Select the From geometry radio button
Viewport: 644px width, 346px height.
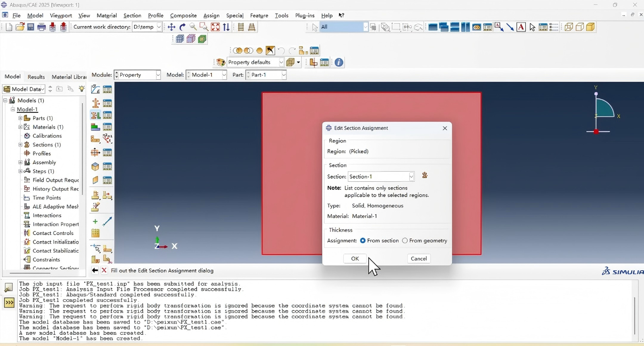(x=405, y=240)
